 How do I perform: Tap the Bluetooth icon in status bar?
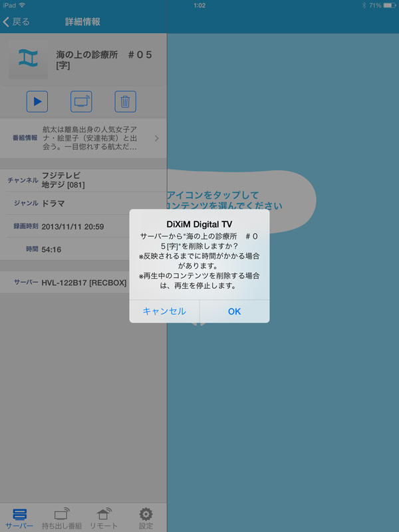point(364,5)
